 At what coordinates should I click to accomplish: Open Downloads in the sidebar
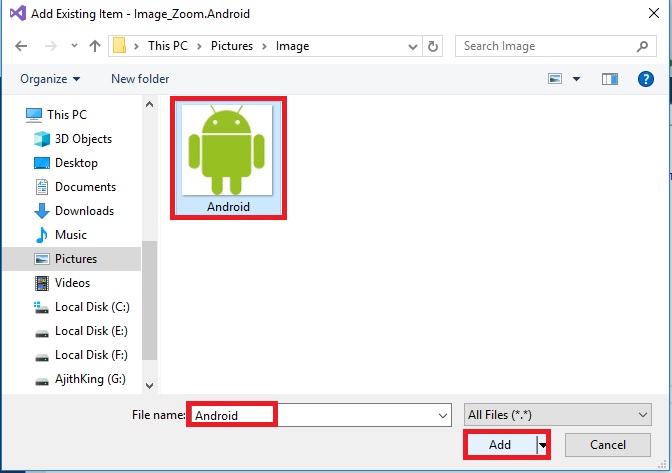pos(84,211)
